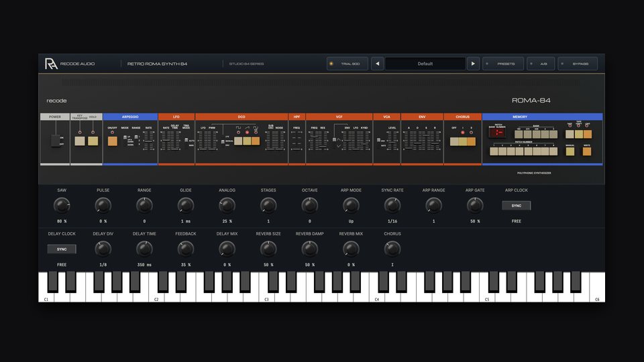Click the Recode Audio logo icon
644x362 pixels.
(51, 64)
